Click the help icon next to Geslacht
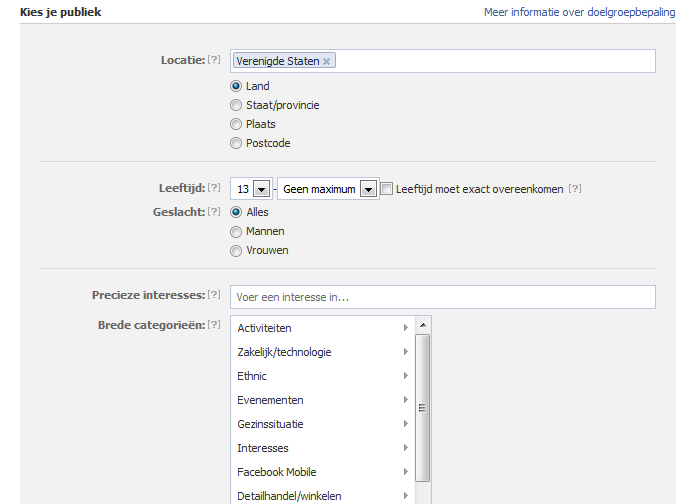682x504 pixels. click(x=213, y=212)
